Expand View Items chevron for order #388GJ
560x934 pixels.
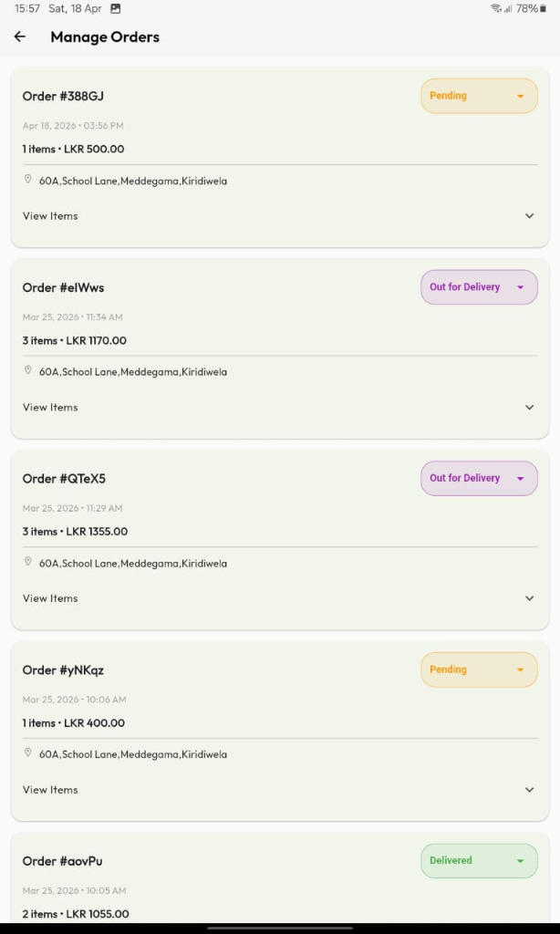530,216
